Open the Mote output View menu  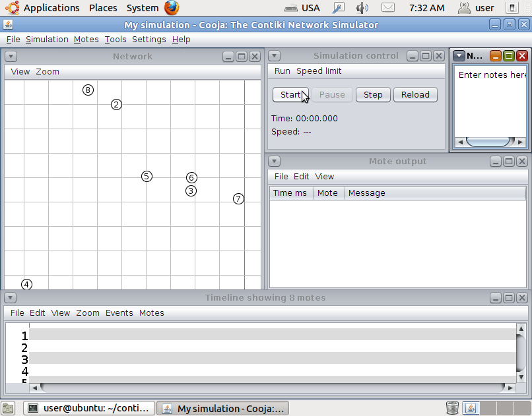coord(324,177)
